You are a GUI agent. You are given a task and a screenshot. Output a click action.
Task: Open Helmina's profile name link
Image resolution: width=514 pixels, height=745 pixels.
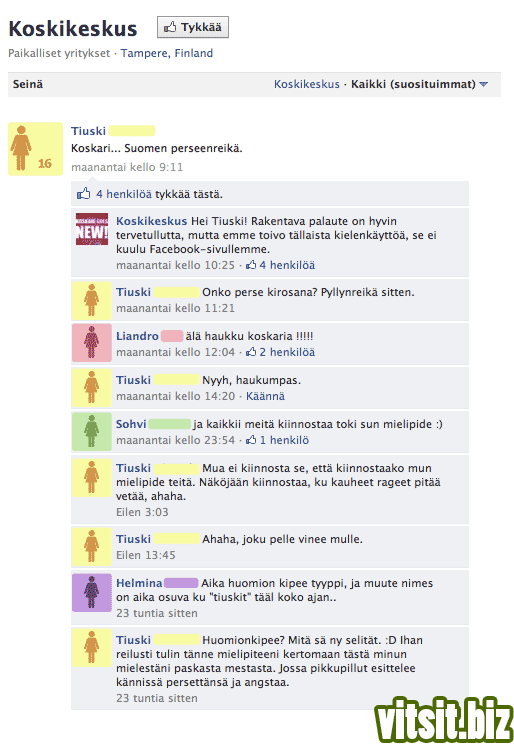[x=139, y=583]
